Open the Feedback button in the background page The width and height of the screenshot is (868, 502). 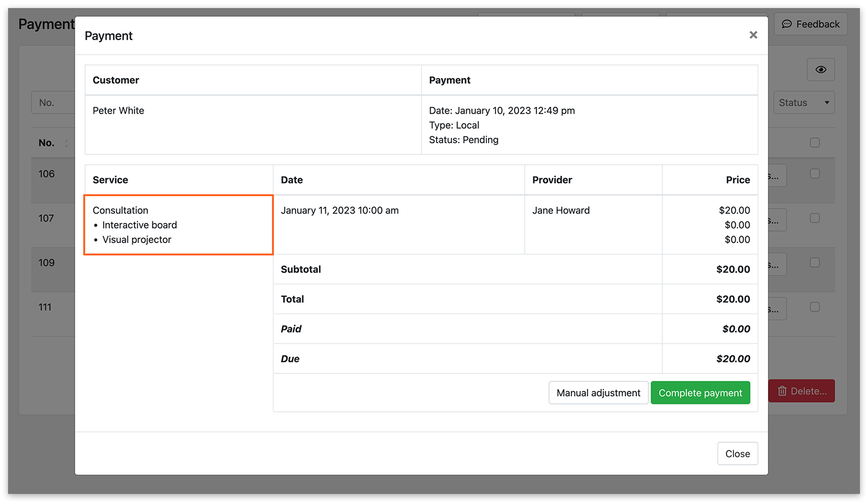coord(811,24)
